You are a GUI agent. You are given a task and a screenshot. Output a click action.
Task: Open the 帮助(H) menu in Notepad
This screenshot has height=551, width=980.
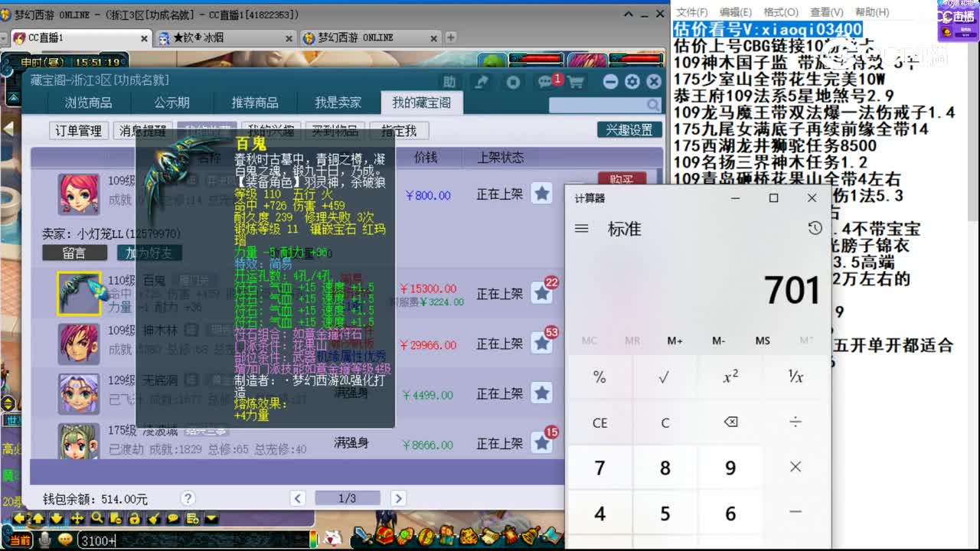pos(872,12)
